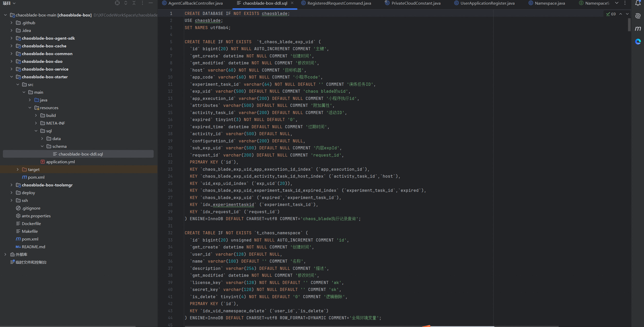644x327 pixels.
Task: Click the blue browser icon in right sidebar
Action: point(638,41)
